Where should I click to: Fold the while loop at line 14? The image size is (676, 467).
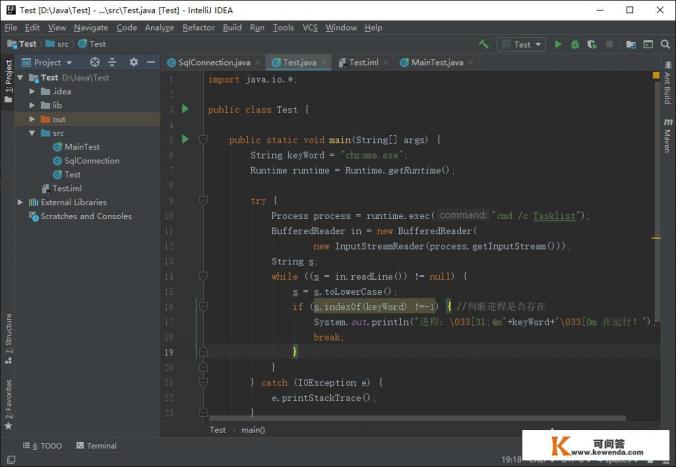click(203, 276)
